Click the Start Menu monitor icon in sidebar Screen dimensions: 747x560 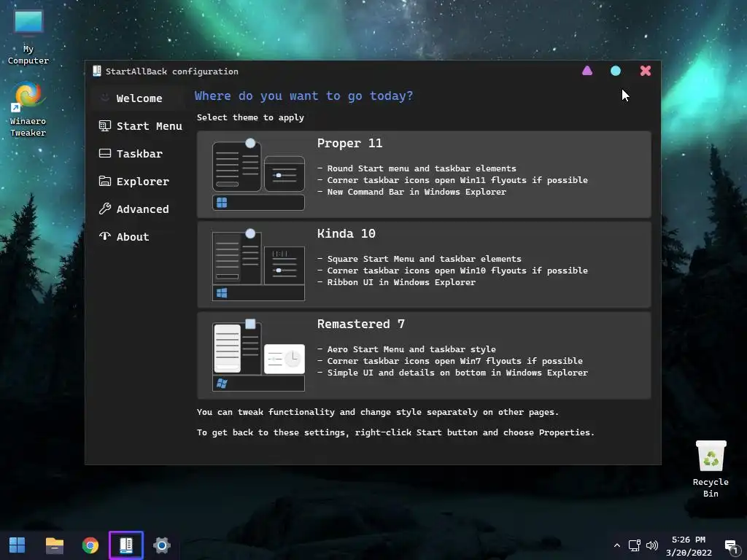click(x=105, y=125)
